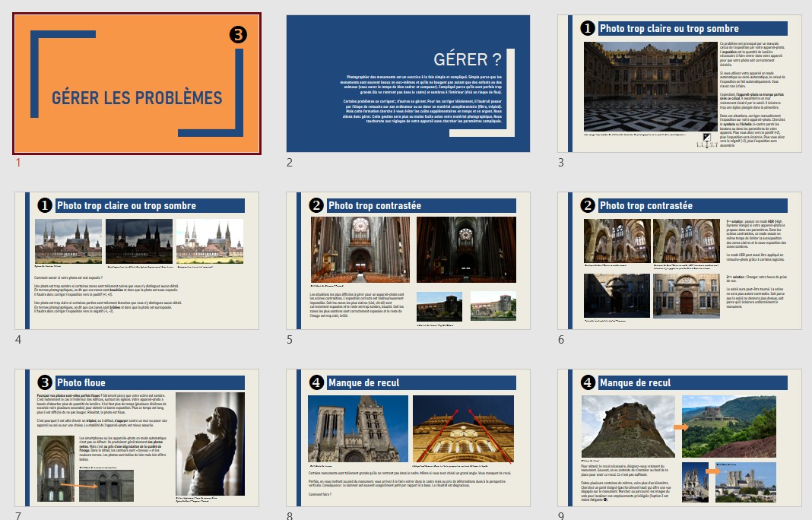Click the circled 2 badge on slide 5
This screenshot has height=520, width=812.
pyautogui.click(x=316, y=205)
